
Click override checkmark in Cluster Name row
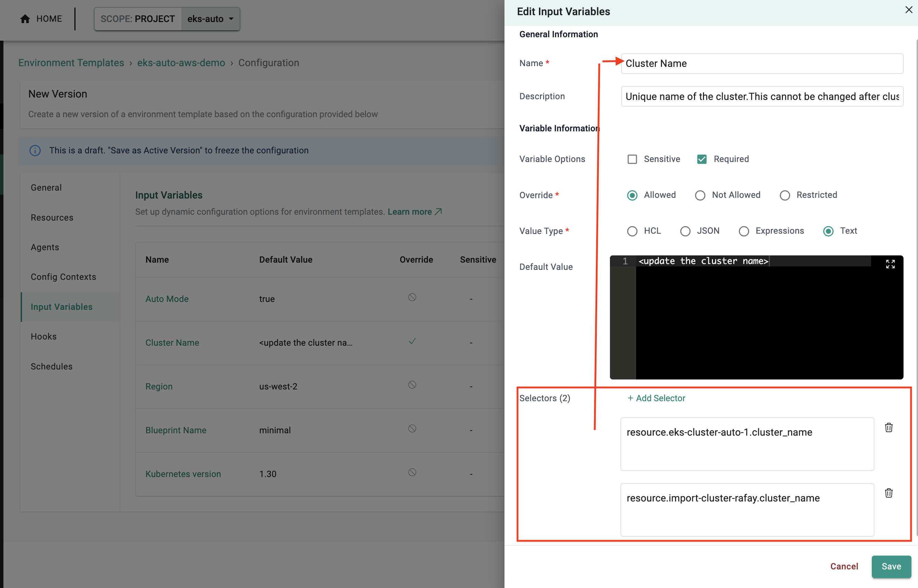coord(412,341)
